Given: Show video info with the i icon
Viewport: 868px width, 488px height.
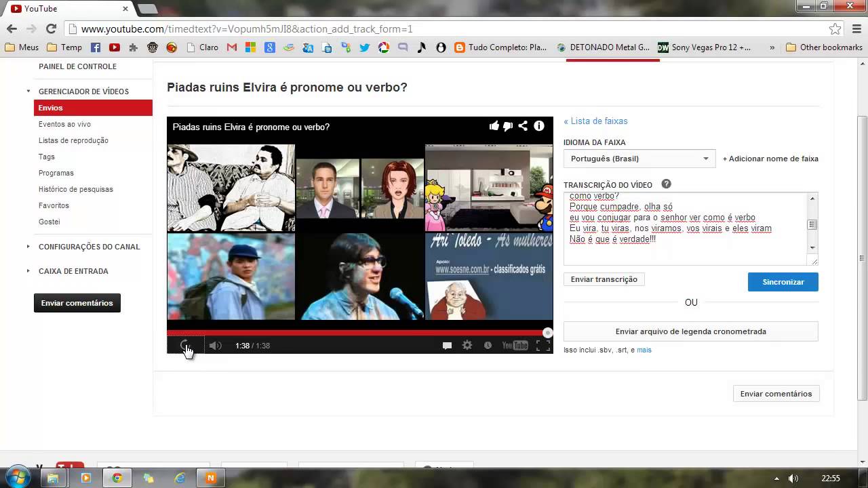Looking at the screenshot, I should tap(539, 126).
